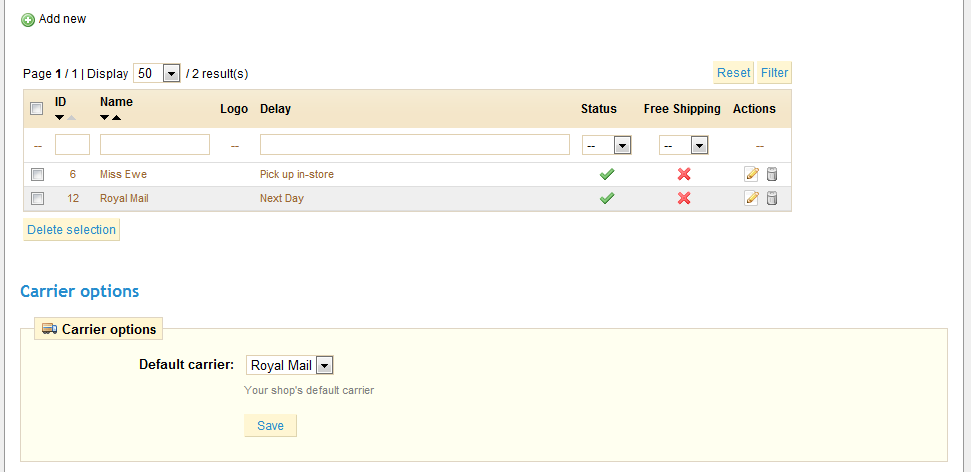Click the green Add new plus icon
This screenshot has width=971, height=472.
[28, 19]
